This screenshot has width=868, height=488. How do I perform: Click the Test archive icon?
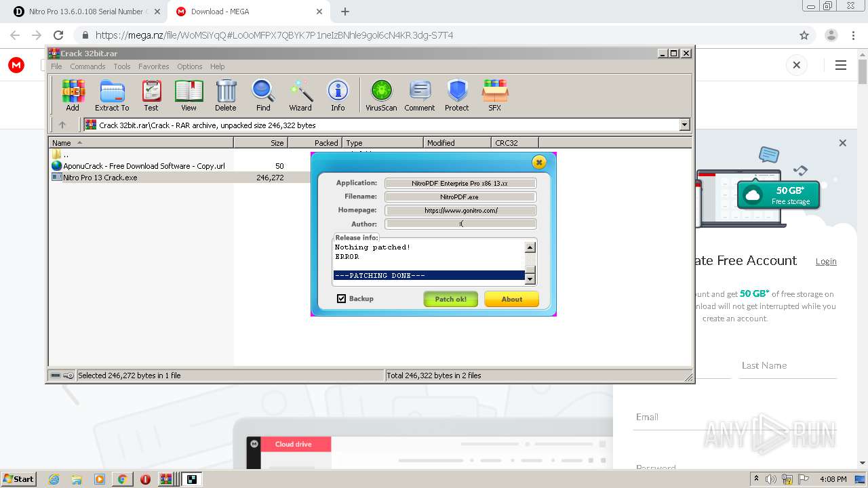151,95
